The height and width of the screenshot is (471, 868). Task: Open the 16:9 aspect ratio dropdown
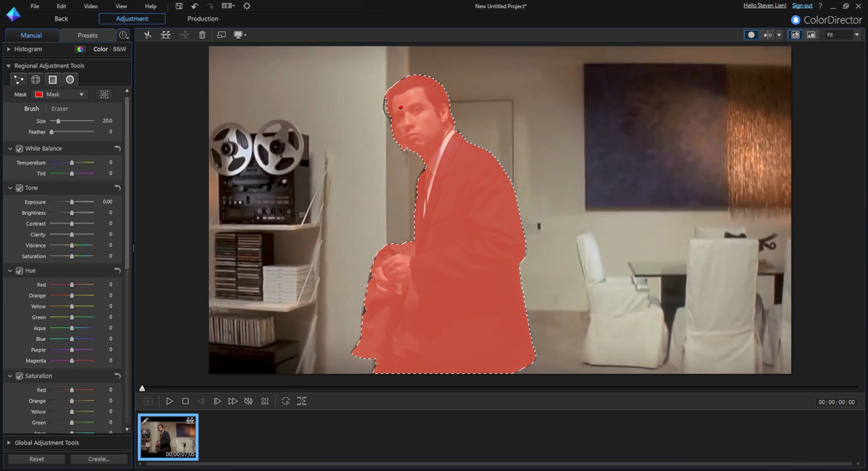[x=228, y=6]
